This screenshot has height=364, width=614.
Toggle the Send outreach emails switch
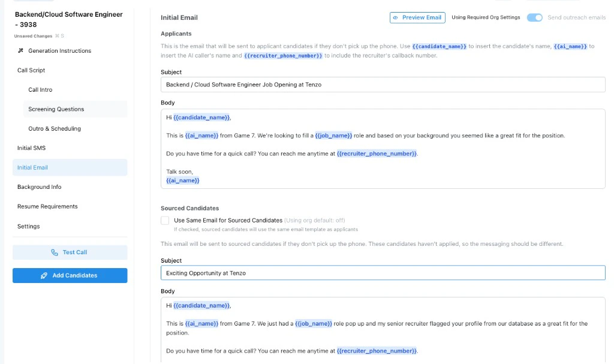point(534,17)
